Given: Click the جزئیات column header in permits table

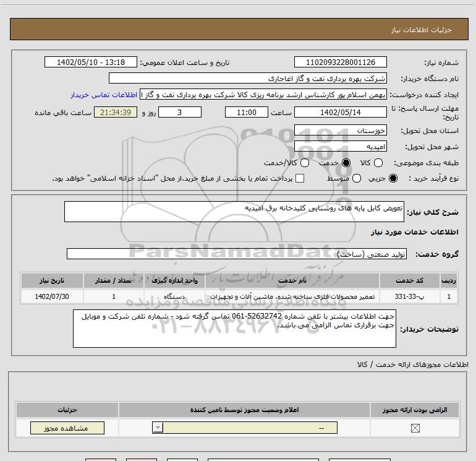Looking at the screenshot, I should click(67, 410).
